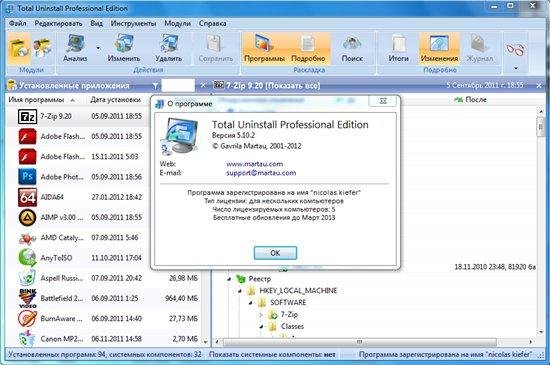Open the Инструменты menu
The height and width of the screenshot is (365, 550).
click(133, 23)
